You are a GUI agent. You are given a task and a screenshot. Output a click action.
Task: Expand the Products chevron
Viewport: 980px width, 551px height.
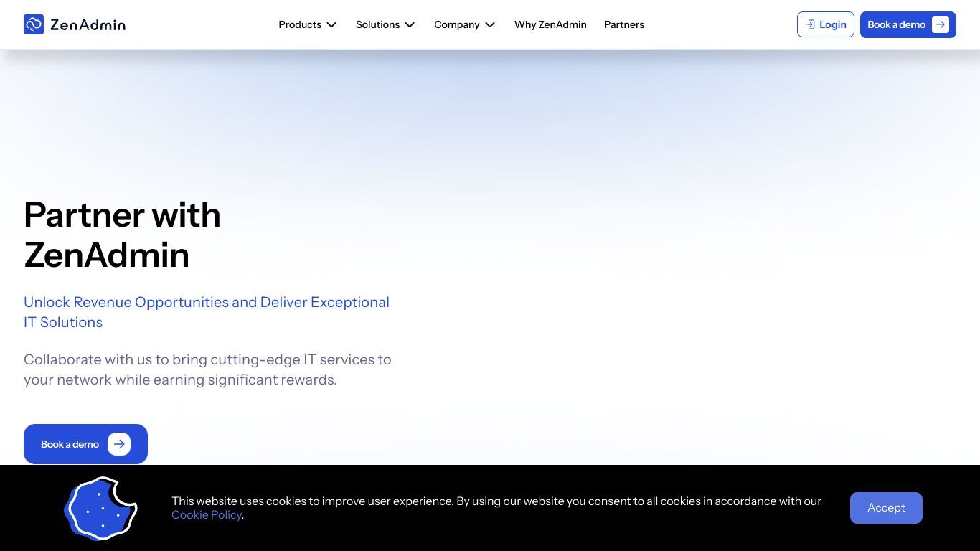(x=331, y=24)
